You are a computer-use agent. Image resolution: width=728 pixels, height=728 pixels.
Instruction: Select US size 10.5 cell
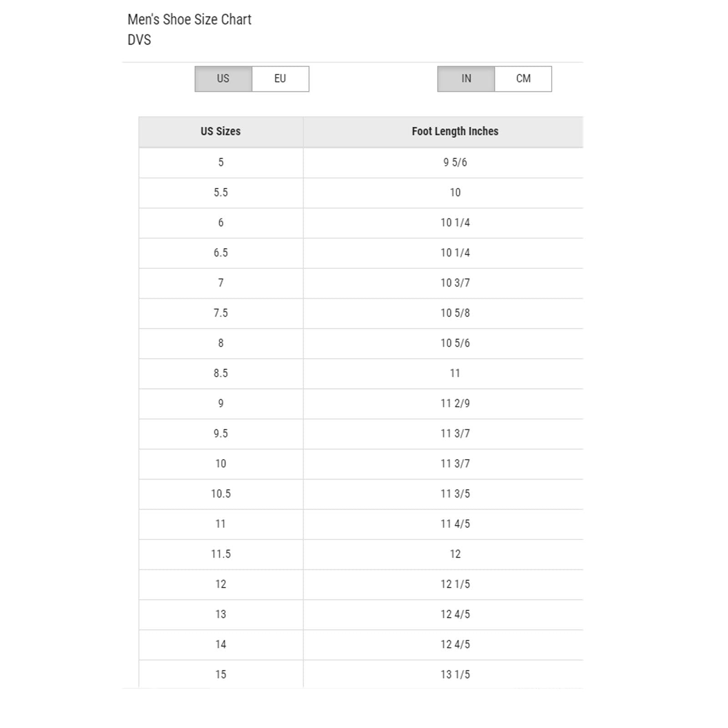click(x=221, y=494)
